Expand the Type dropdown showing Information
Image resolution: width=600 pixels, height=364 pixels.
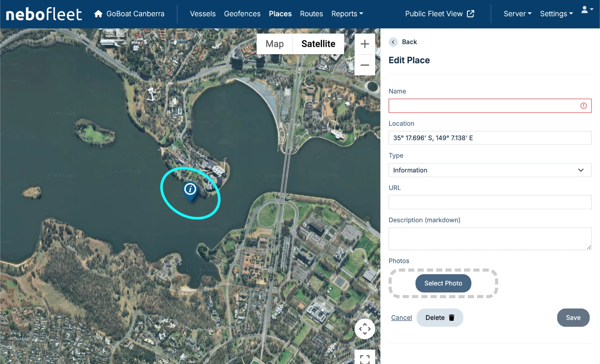pyautogui.click(x=490, y=170)
